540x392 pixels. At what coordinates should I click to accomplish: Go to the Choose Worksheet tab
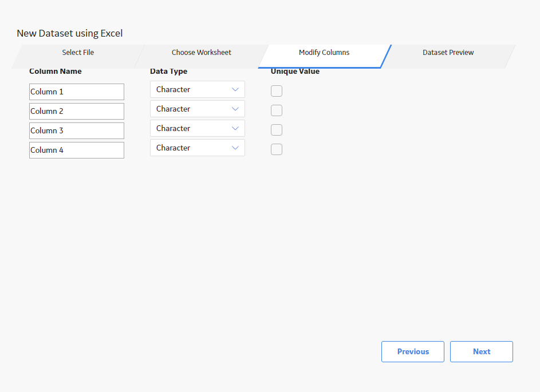click(x=202, y=53)
